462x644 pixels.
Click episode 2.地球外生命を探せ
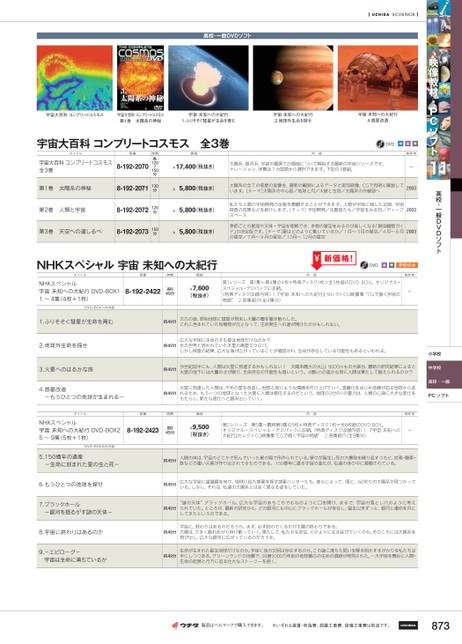pyautogui.click(x=63, y=345)
